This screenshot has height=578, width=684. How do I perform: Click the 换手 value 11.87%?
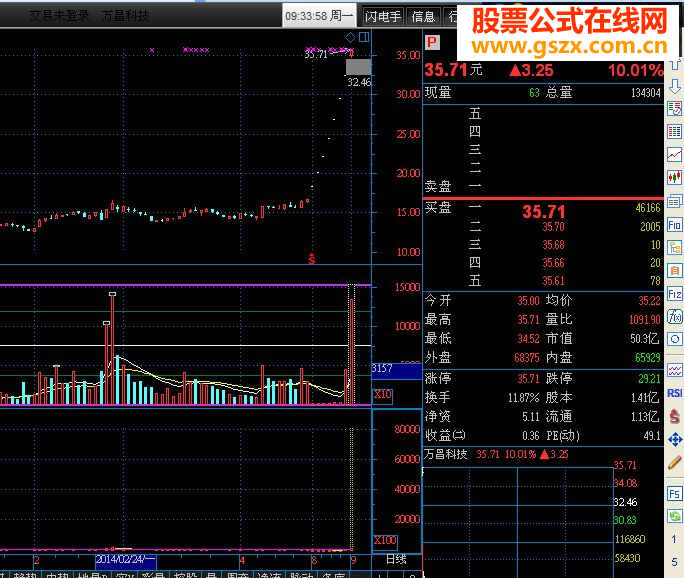point(523,398)
